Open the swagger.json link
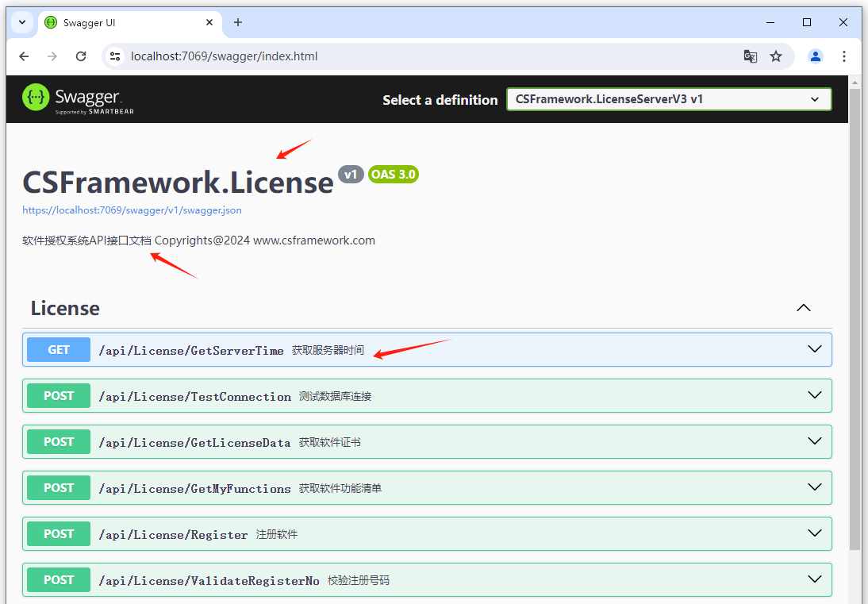 [132, 210]
